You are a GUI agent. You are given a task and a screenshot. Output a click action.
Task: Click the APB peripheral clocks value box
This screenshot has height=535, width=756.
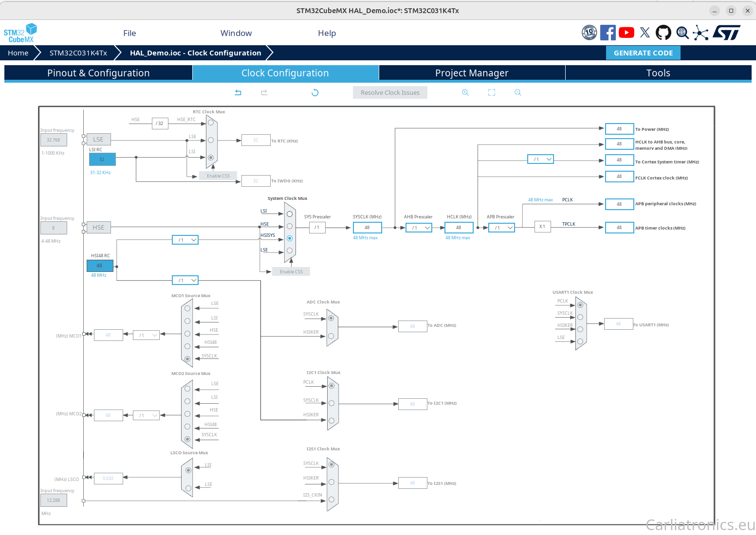[x=619, y=204]
